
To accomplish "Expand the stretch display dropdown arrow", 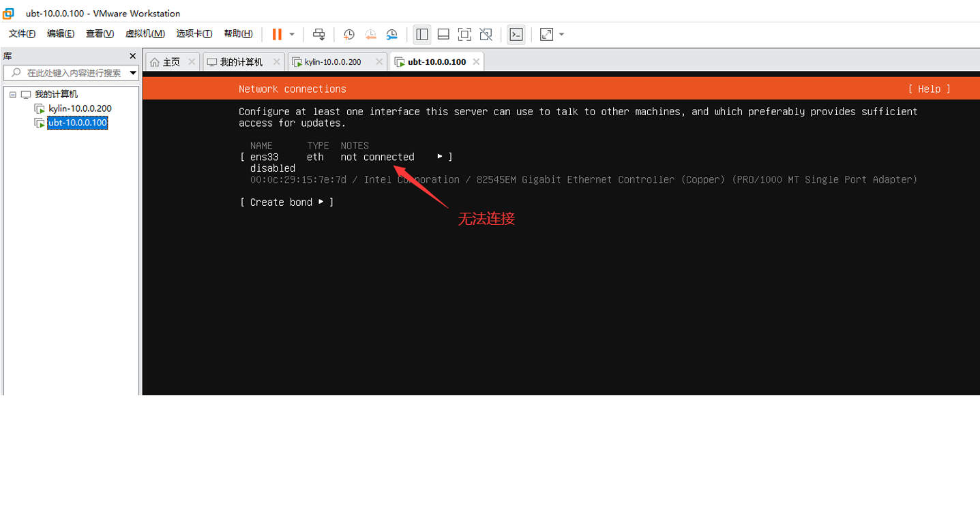I will coord(561,34).
